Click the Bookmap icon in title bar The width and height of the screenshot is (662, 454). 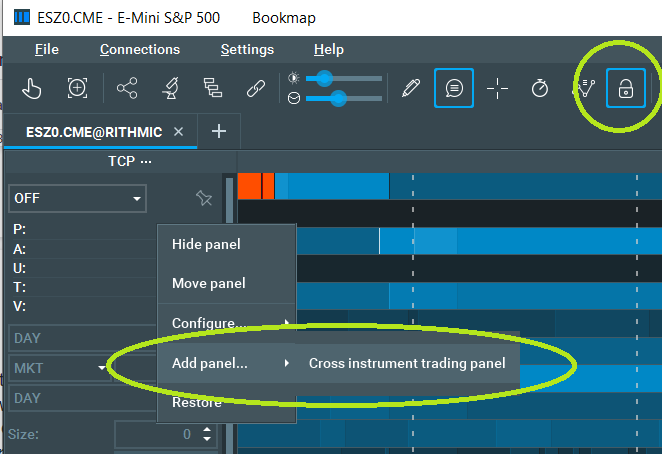tap(22, 17)
